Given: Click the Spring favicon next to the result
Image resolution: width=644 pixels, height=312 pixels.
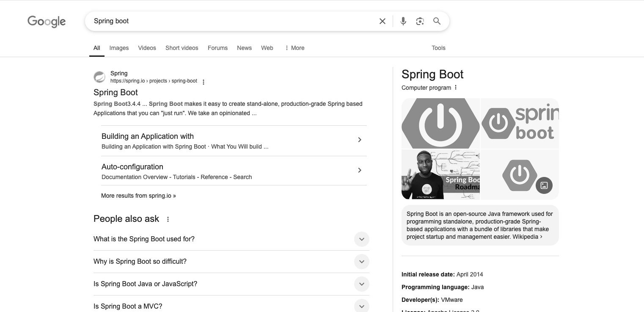Looking at the screenshot, I should 99,77.
